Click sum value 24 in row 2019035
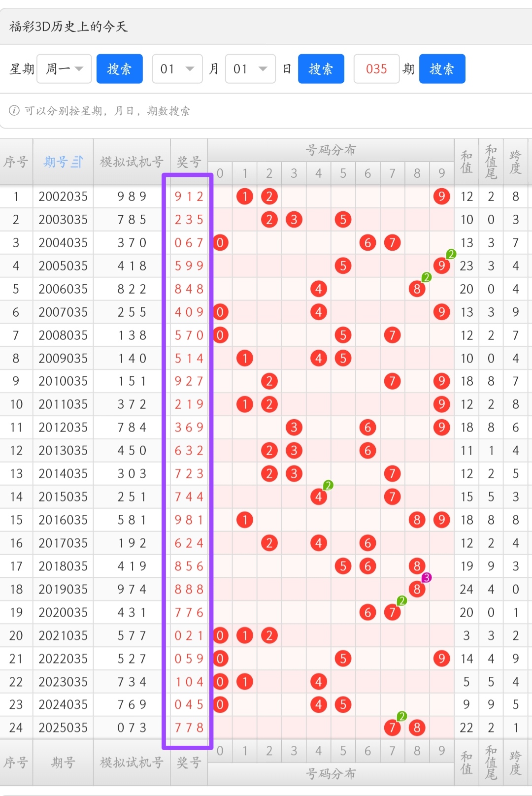 click(x=466, y=590)
